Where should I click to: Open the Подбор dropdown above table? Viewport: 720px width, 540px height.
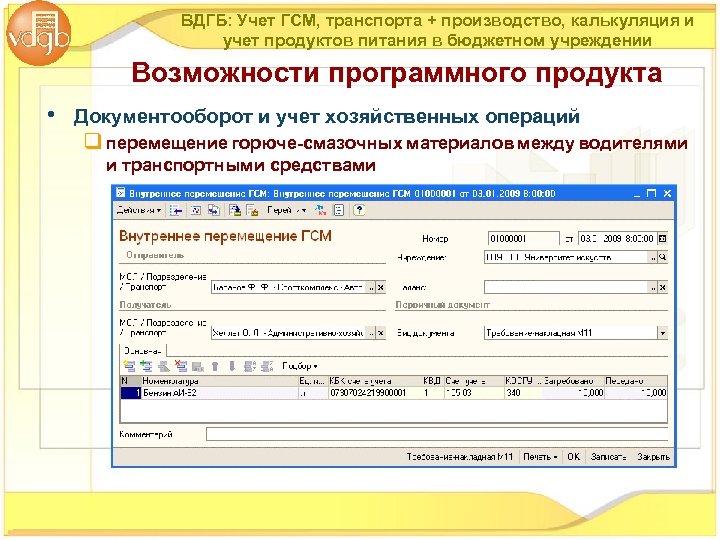coord(299,366)
